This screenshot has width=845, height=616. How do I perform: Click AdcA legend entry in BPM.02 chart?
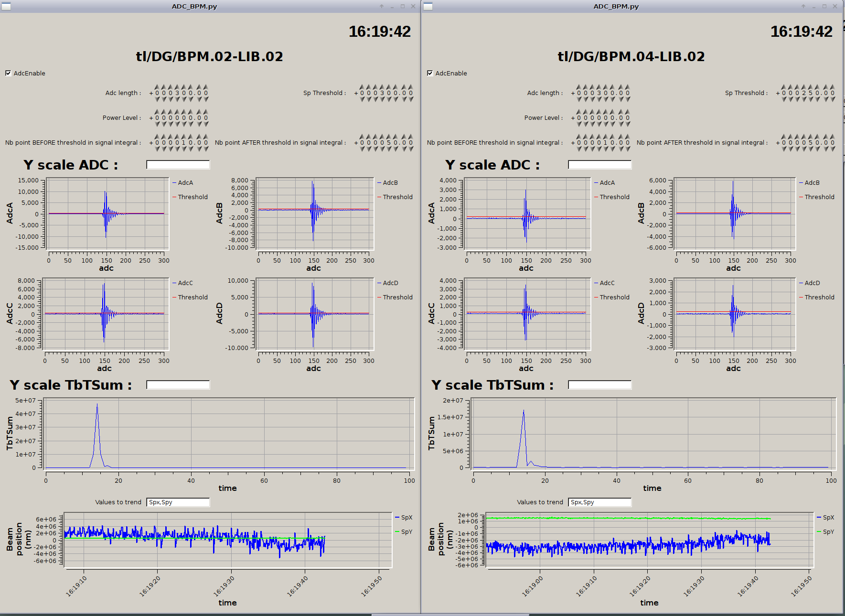coord(185,183)
